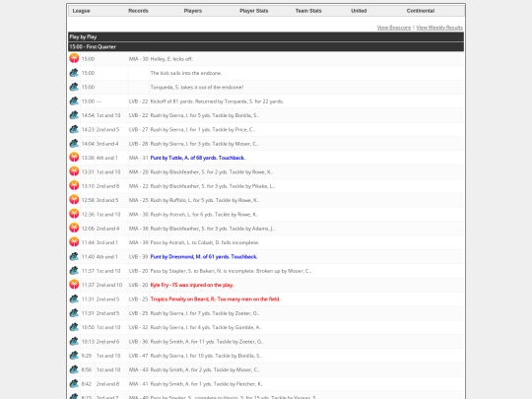Click 'Rush by Sierra, I. for 10 yds' text

click(206, 356)
